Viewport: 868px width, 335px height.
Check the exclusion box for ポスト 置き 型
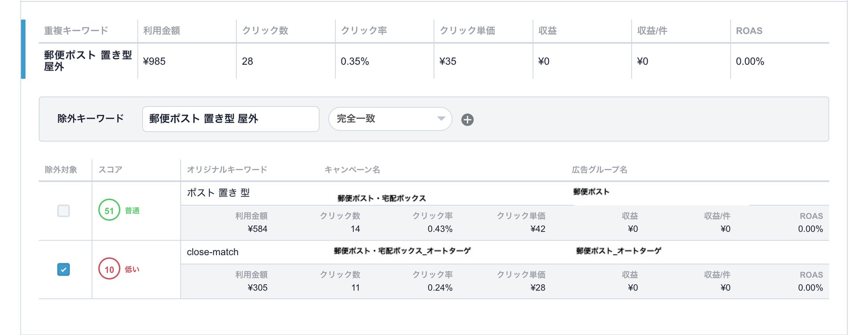[x=64, y=211]
